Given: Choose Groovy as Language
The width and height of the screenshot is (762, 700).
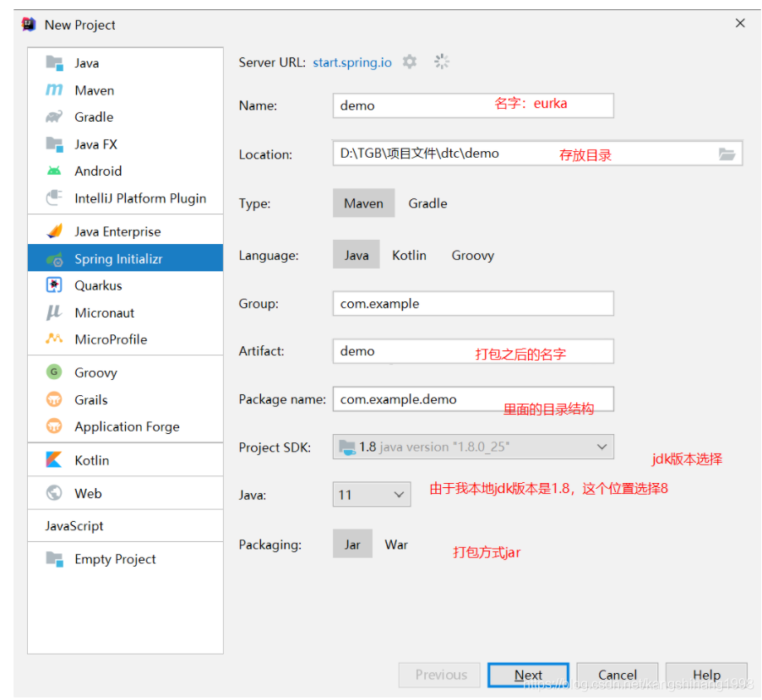Looking at the screenshot, I should [x=473, y=255].
